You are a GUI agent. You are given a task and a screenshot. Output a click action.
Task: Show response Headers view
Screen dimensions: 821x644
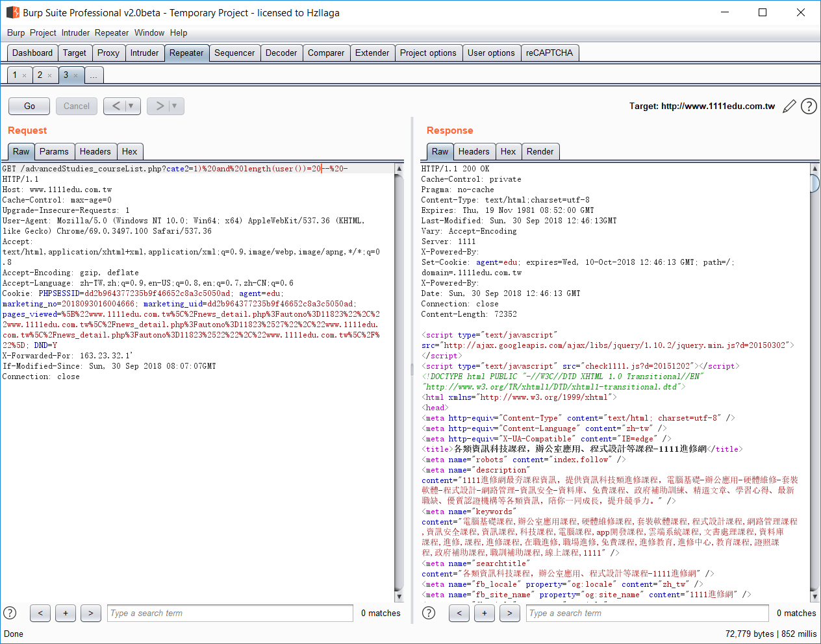click(x=474, y=151)
